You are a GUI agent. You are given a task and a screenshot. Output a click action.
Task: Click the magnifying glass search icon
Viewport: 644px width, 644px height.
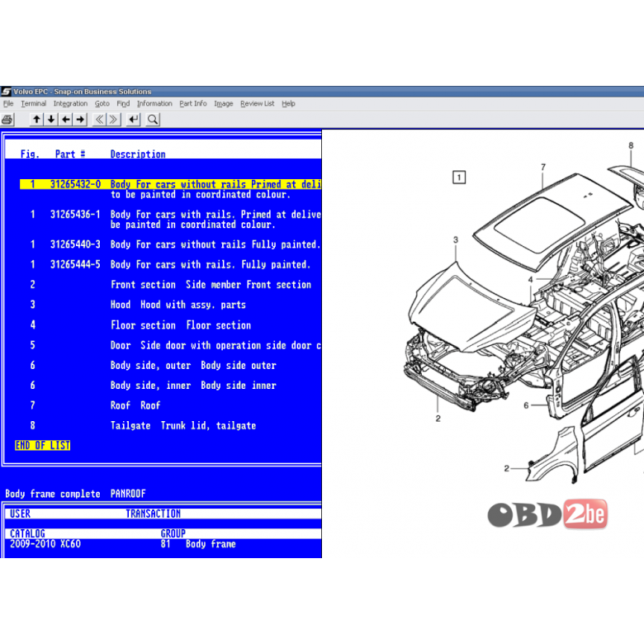[x=153, y=120]
